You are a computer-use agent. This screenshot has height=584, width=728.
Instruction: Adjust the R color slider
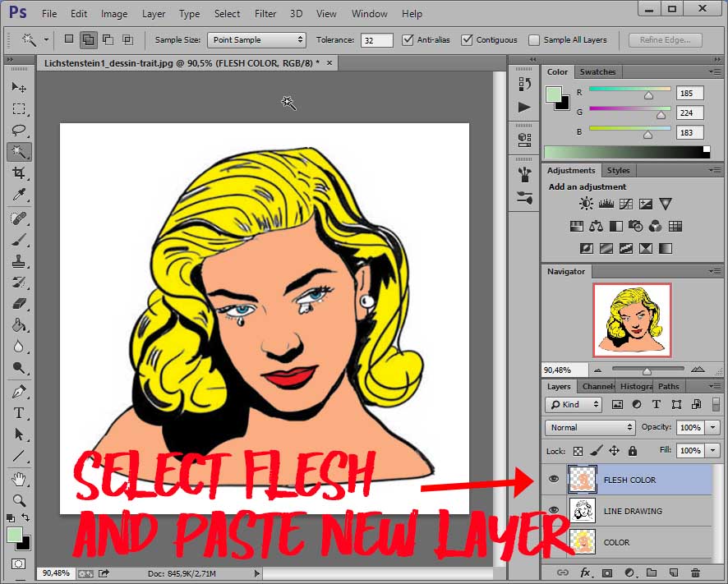pyautogui.click(x=648, y=95)
